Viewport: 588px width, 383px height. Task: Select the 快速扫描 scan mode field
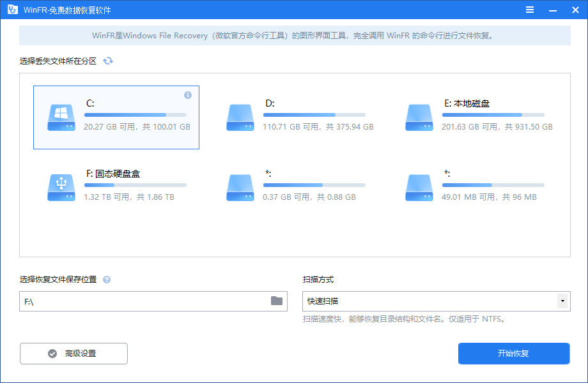click(x=436, y=301)
